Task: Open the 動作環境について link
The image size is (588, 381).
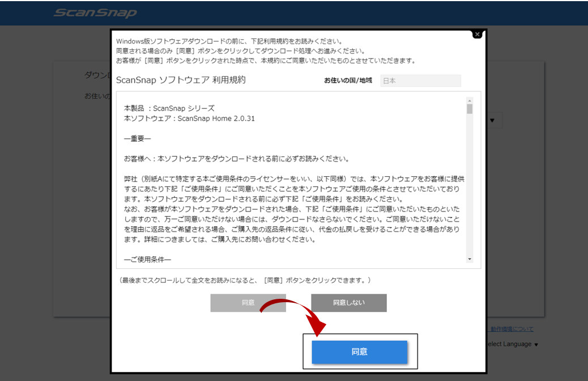Action: tap(512, 329)
